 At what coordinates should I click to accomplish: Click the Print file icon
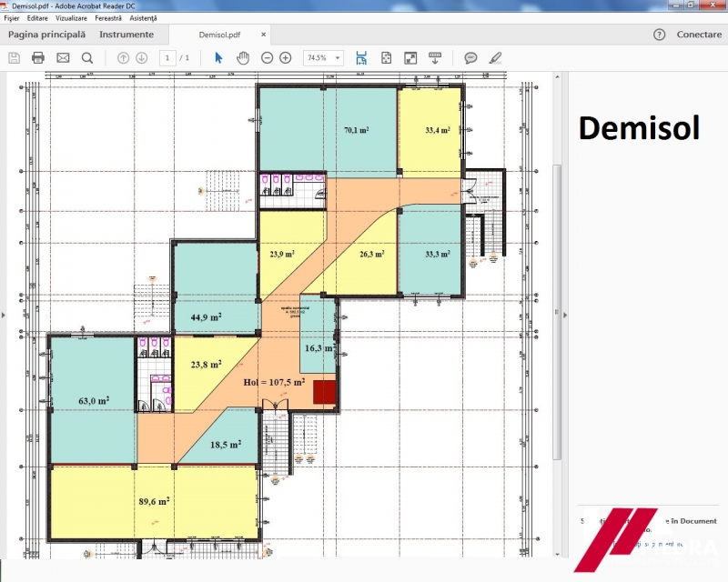point(38,57)
